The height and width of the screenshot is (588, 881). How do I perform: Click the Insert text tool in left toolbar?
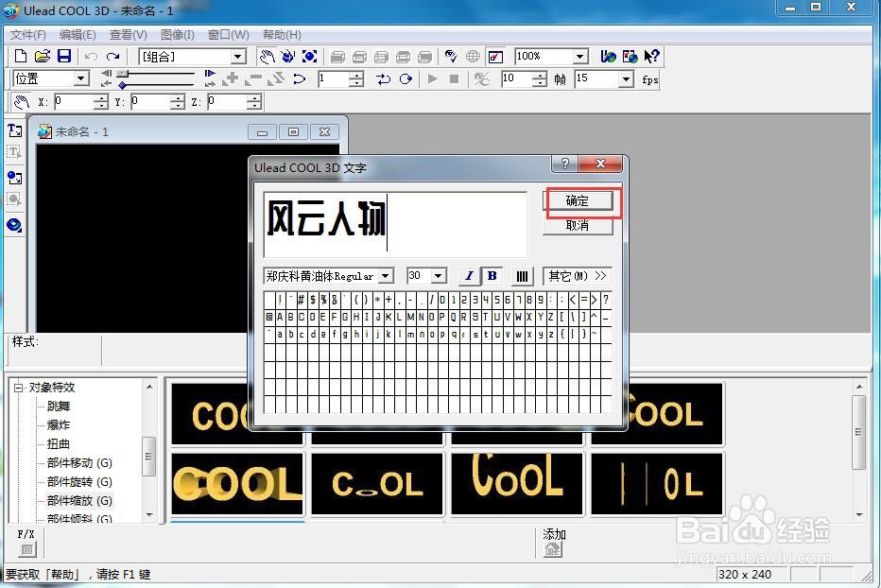14,130
